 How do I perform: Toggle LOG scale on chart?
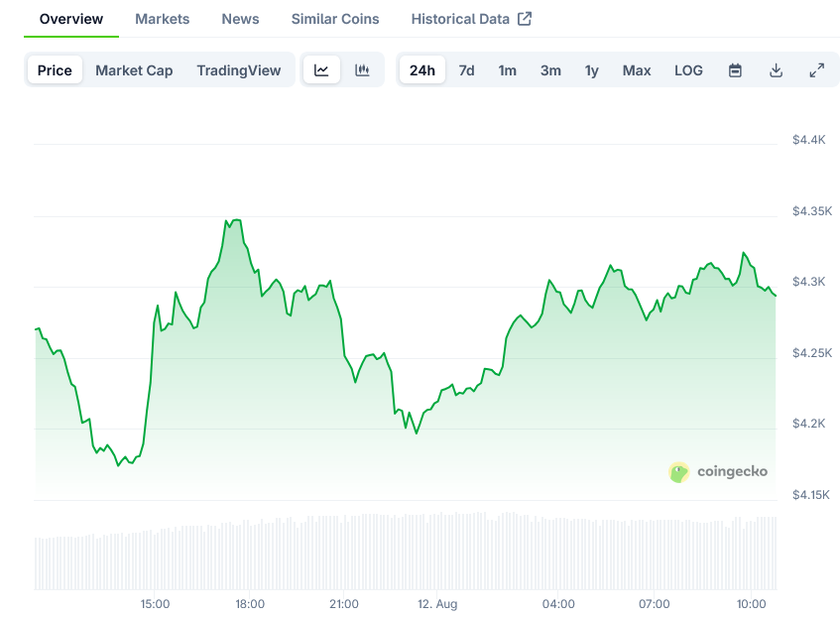(688, 70)
